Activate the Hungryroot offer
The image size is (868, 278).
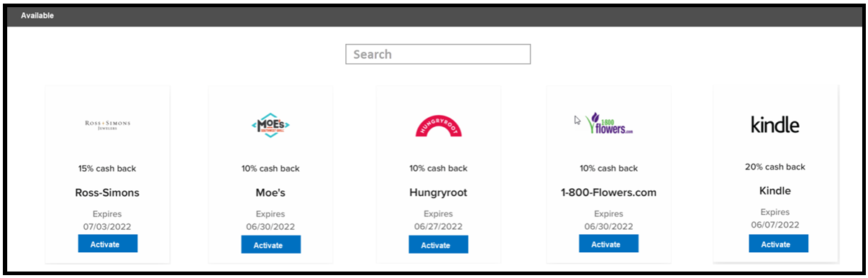439,245
